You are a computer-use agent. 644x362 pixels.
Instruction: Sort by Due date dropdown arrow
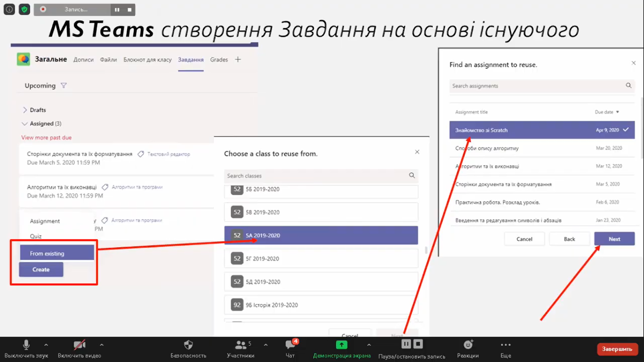tap(617, 112)
